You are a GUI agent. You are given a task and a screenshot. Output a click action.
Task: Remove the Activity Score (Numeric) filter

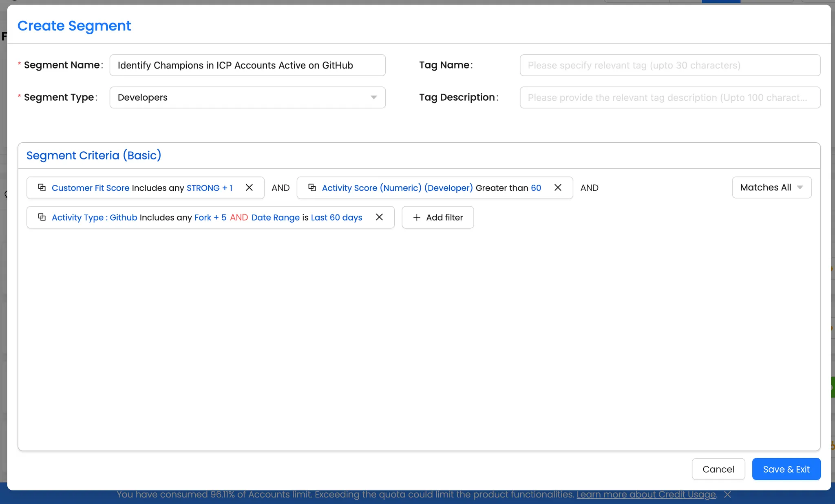pyautogui.click(x=558, y=188)
